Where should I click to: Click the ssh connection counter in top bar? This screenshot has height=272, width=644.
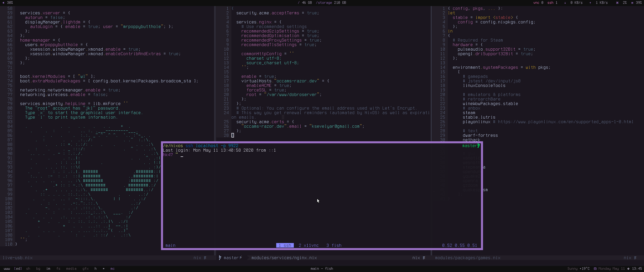click(x=552, y=3)
